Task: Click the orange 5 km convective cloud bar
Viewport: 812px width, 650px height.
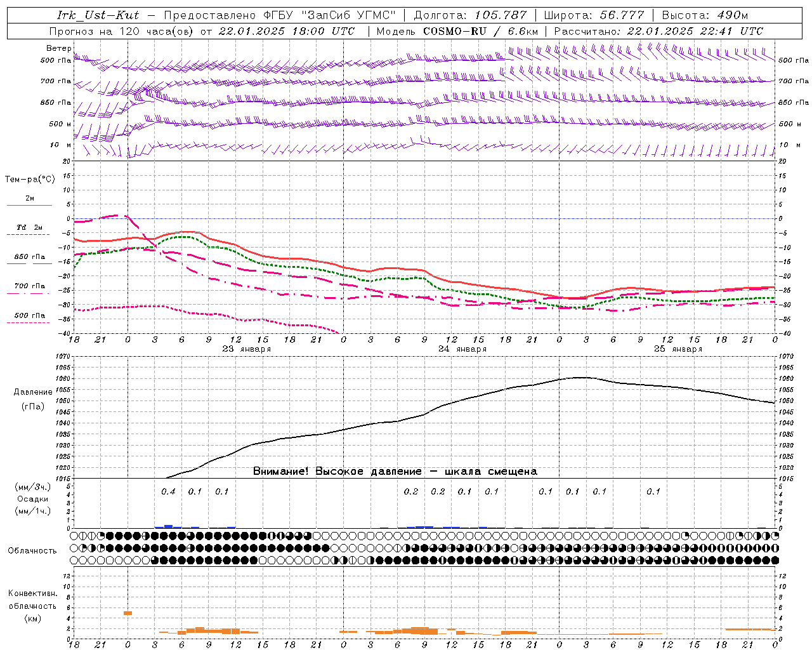Action: (128, 613)
